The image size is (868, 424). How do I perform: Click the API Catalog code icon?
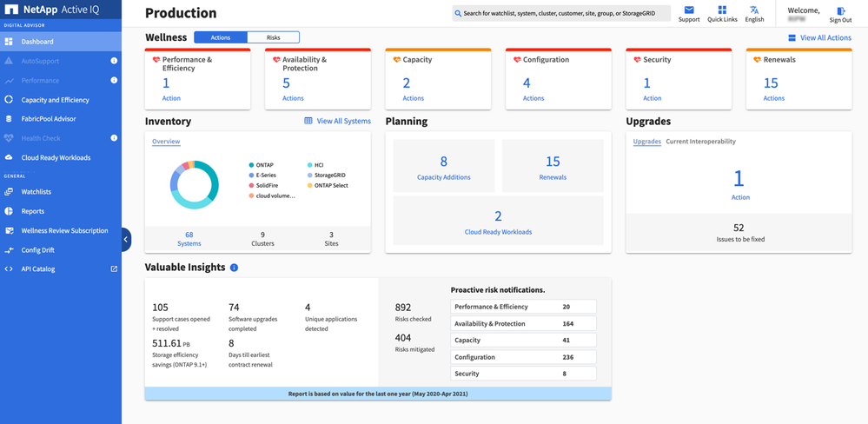pyautogui.click(x=9, y=269)
